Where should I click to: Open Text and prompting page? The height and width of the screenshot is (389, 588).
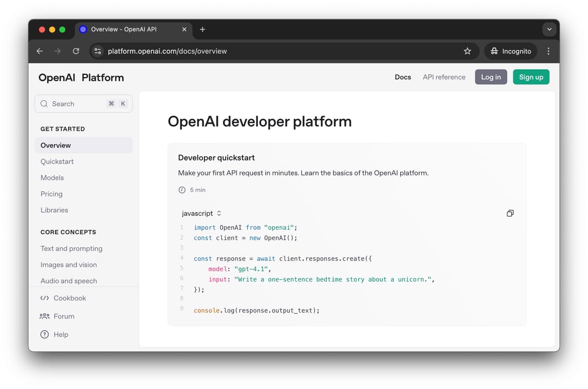tap(71, 249)
